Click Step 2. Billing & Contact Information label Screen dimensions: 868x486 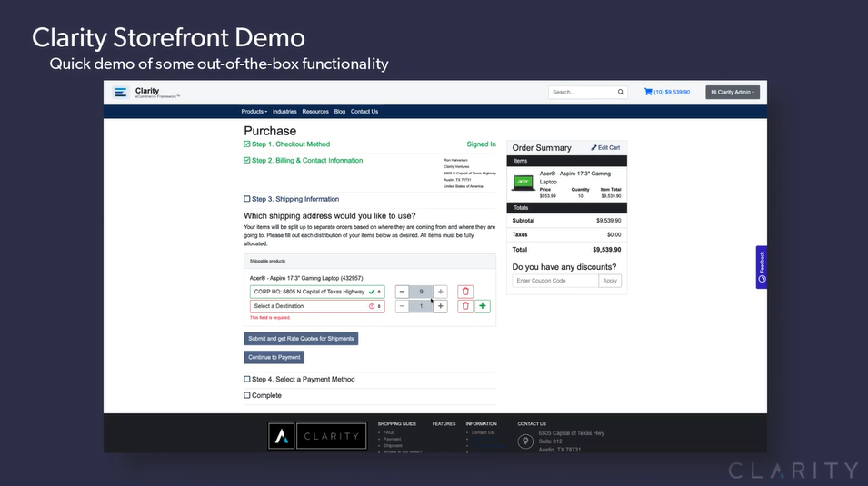(x=307, y=161)
